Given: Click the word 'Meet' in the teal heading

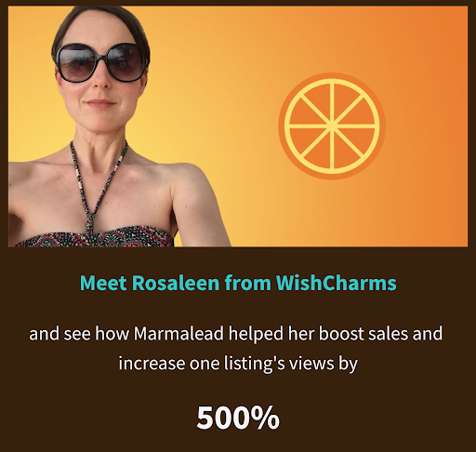Looking at the screenshot, I should pyautogui.click(x=103, y=283).
